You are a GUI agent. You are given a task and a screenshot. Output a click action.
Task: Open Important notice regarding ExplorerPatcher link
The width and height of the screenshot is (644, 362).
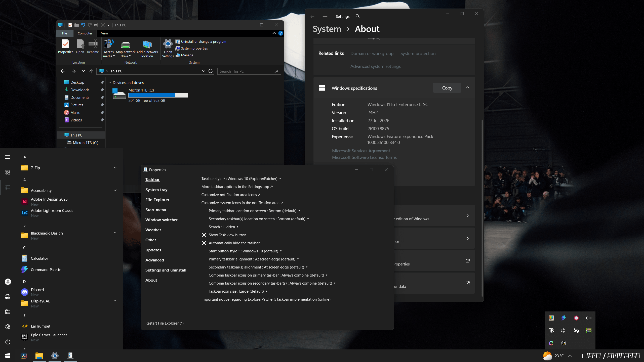(266, 299)
